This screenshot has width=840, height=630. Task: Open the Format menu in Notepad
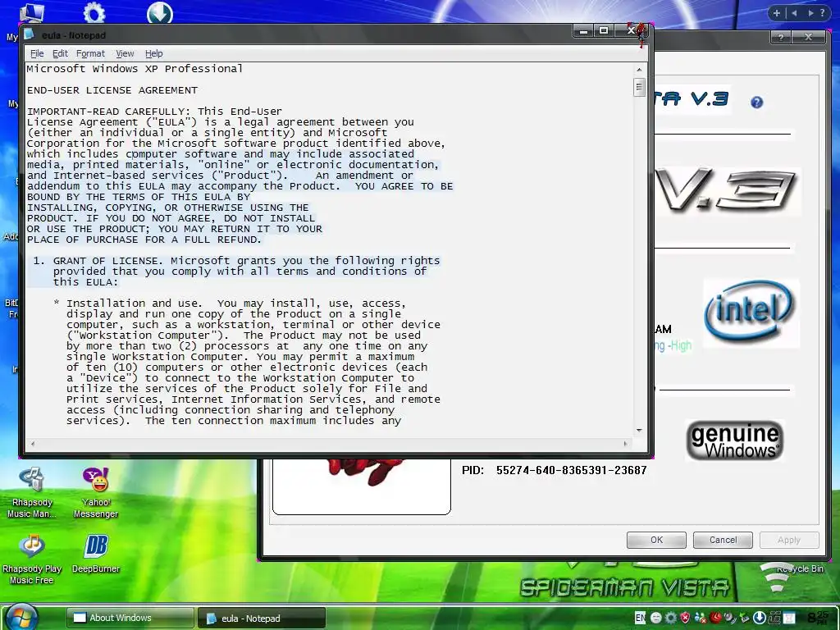[x=90, y=53]
